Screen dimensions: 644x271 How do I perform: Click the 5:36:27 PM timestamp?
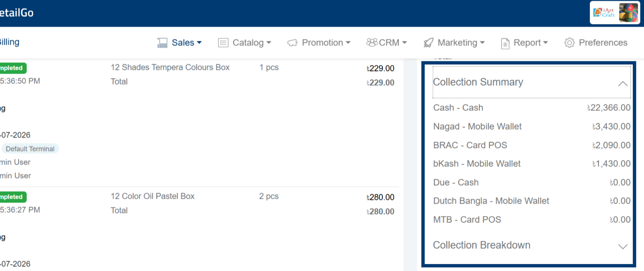tap(20, 210)
